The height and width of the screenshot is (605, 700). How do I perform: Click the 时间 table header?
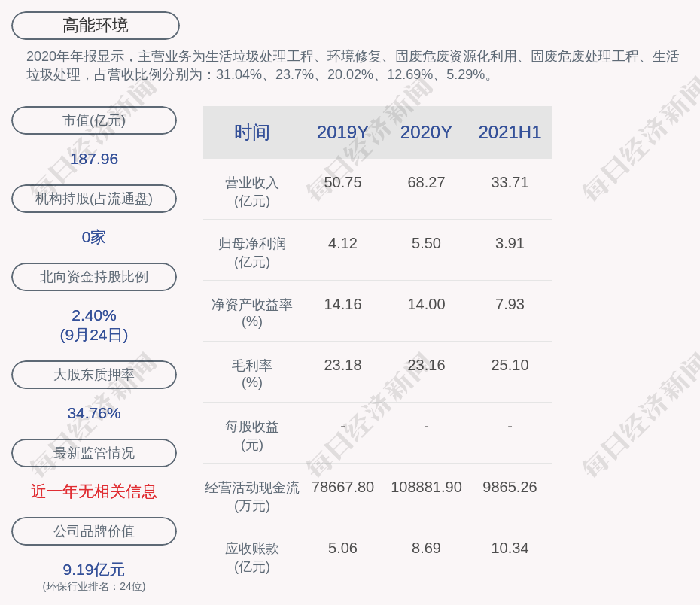[x=251, y=132]
